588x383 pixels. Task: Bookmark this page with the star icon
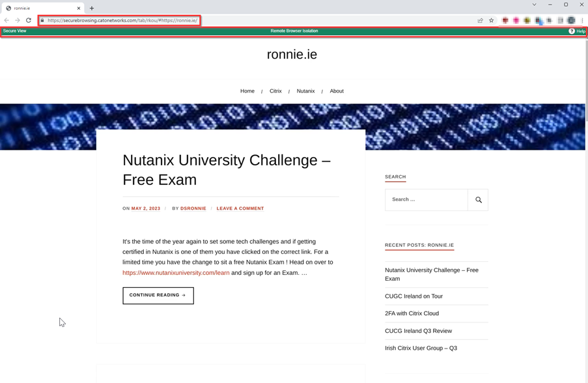point(491,20)
